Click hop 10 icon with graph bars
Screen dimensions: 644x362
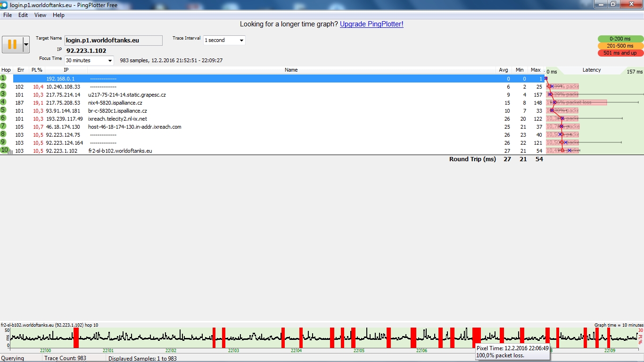click(x=6, y=150)
